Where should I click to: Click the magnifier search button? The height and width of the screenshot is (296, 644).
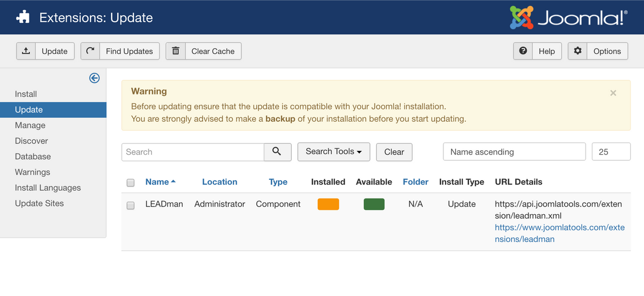277,152
